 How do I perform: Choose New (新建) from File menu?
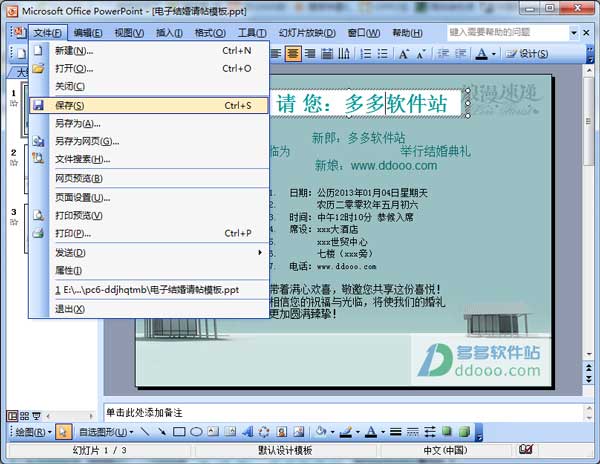[x=148, y=50]
